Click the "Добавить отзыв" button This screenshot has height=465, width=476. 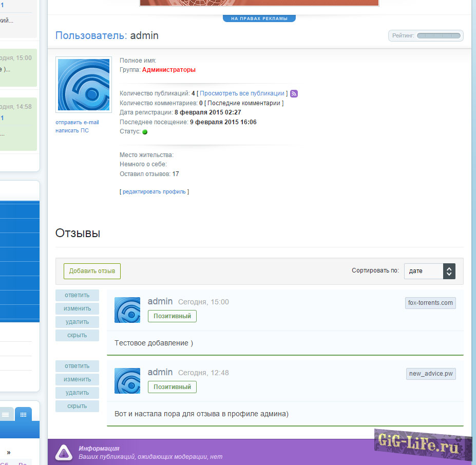[92, 271]
